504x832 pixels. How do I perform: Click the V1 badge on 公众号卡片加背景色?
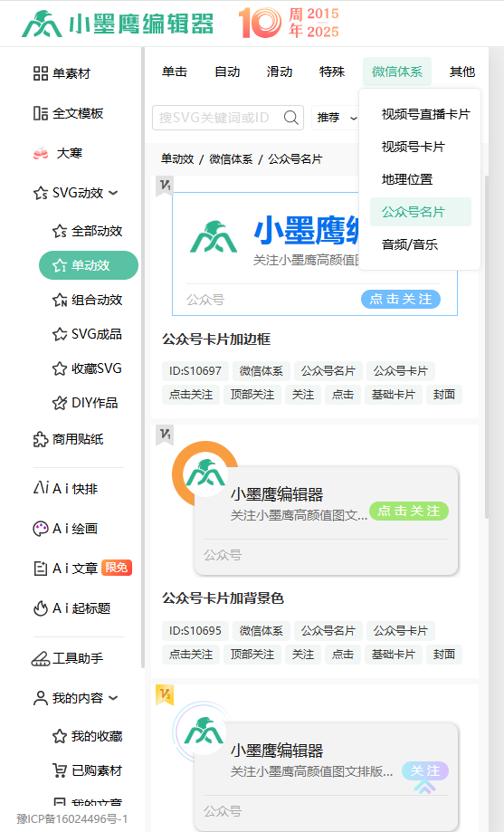165,435
